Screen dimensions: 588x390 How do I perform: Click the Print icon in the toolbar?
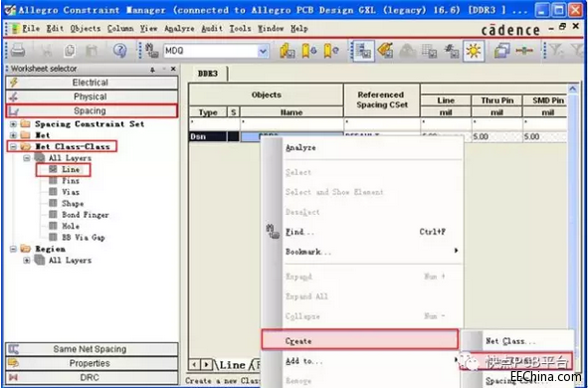pyautogui.click(x=17, y=51)
